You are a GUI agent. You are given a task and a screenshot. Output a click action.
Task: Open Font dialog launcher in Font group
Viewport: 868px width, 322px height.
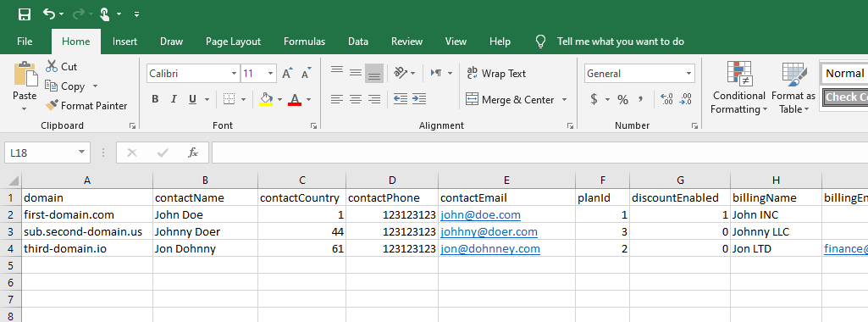(313, 125)
